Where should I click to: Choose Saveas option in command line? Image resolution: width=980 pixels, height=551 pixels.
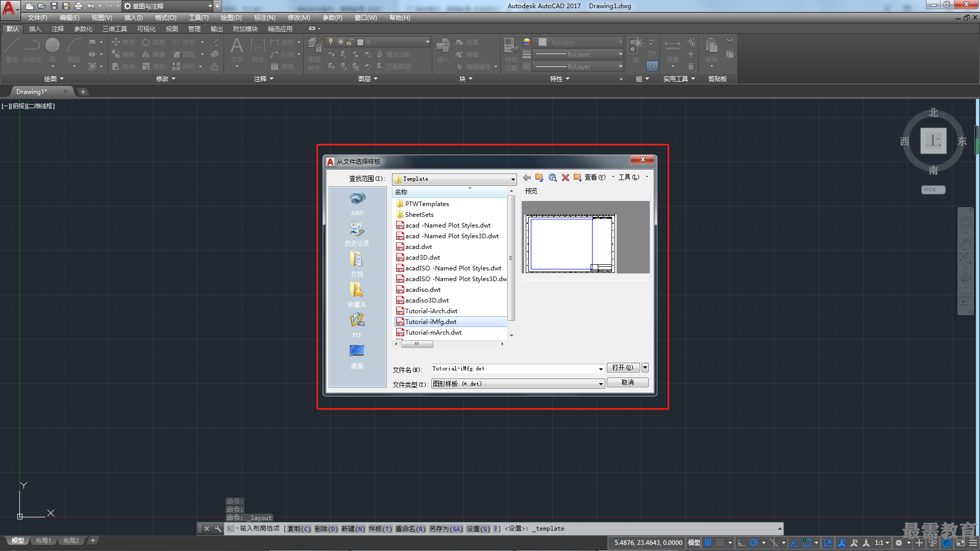point(446,529)
